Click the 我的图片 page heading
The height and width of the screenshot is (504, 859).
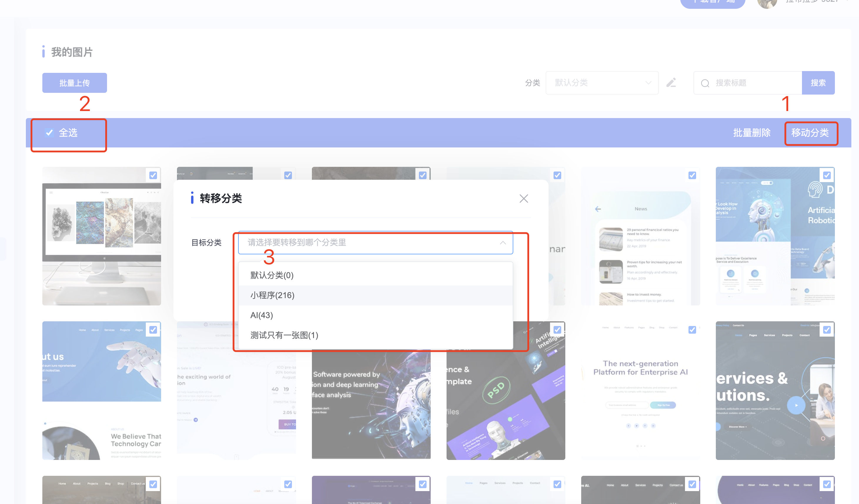pos(72,52)
